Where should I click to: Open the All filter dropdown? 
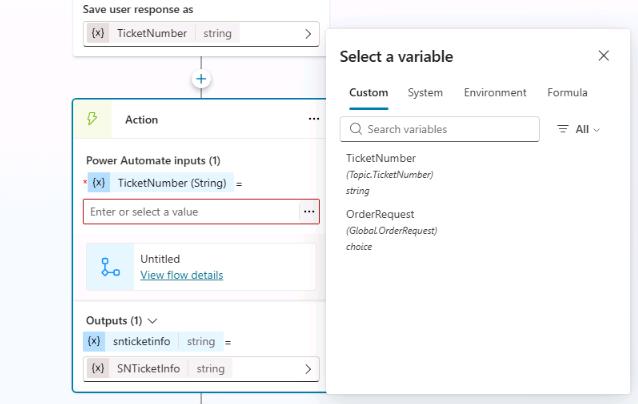pos(578,129)
